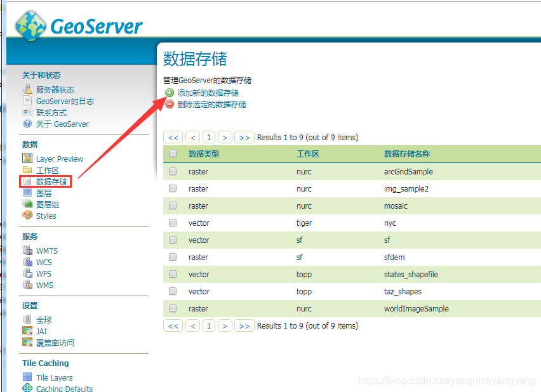Click the 工作区 folder icon
Screen dimensions: 541x392
pos(27,169)
